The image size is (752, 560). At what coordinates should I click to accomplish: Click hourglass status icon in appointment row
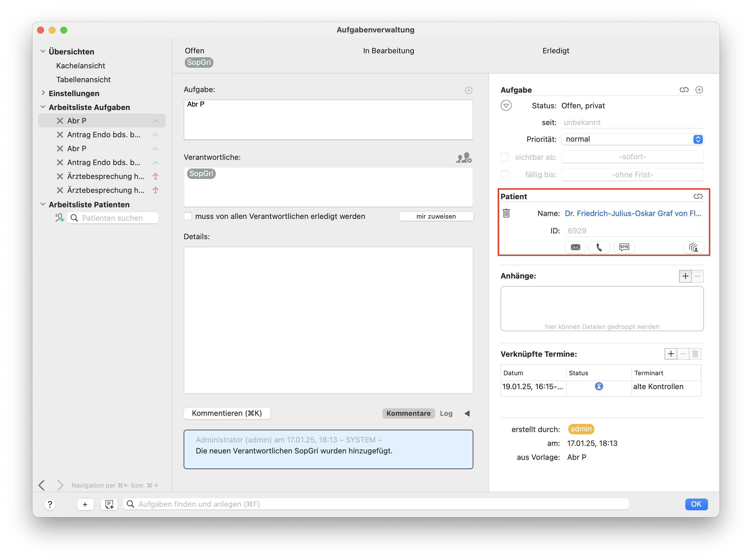(x=599, y=387)
